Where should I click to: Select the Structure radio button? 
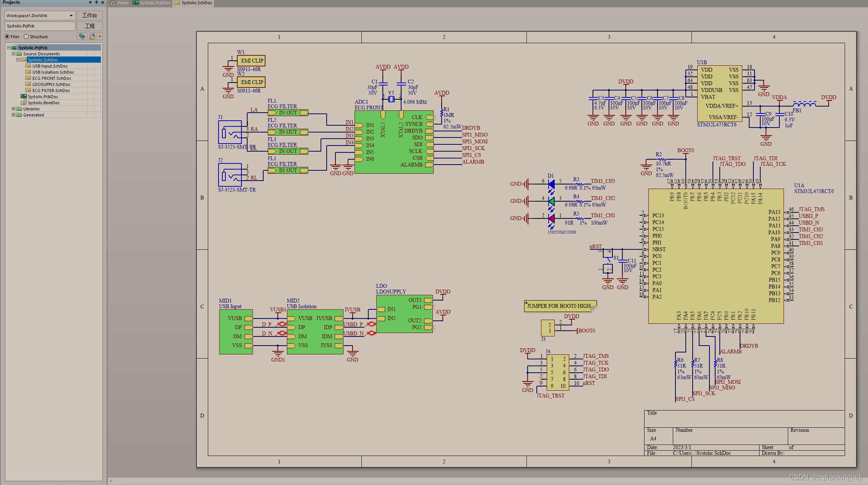[26, 37]
